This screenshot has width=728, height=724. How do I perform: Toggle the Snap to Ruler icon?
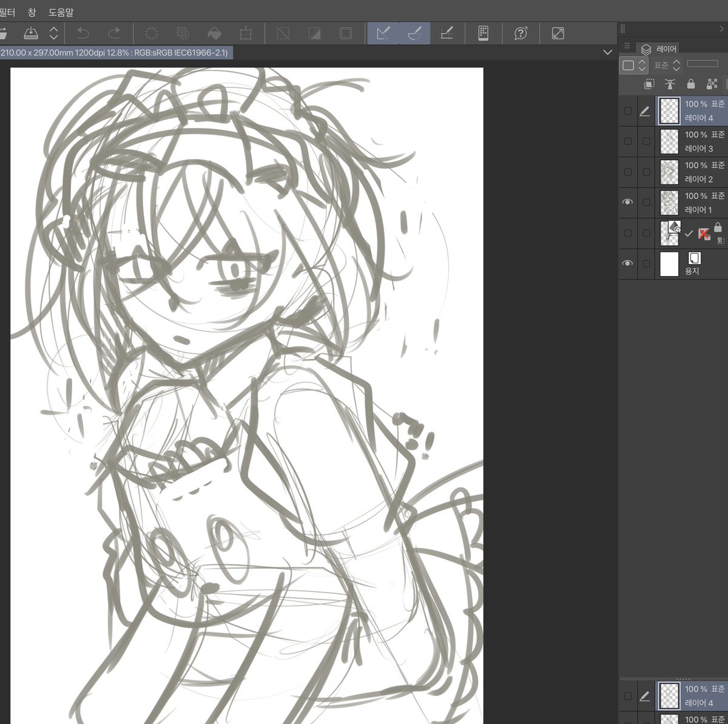[383, 33]
